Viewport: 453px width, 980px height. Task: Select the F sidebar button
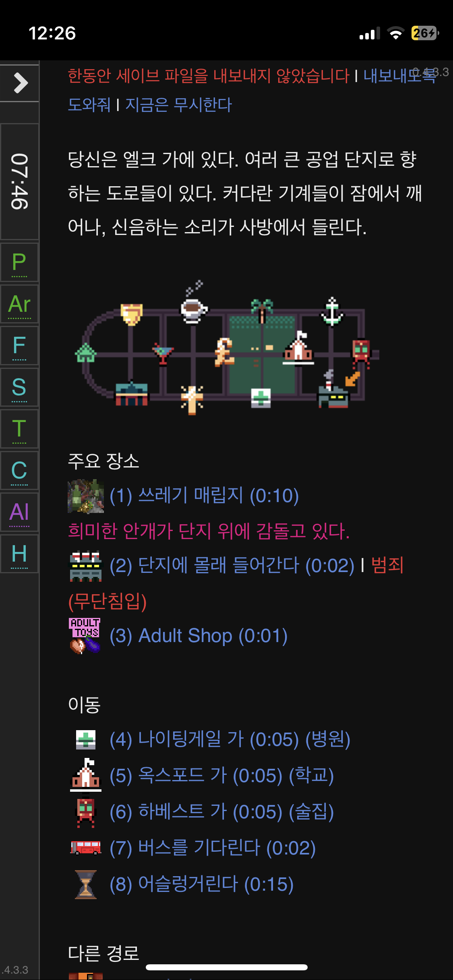click(x=19, y=346)
